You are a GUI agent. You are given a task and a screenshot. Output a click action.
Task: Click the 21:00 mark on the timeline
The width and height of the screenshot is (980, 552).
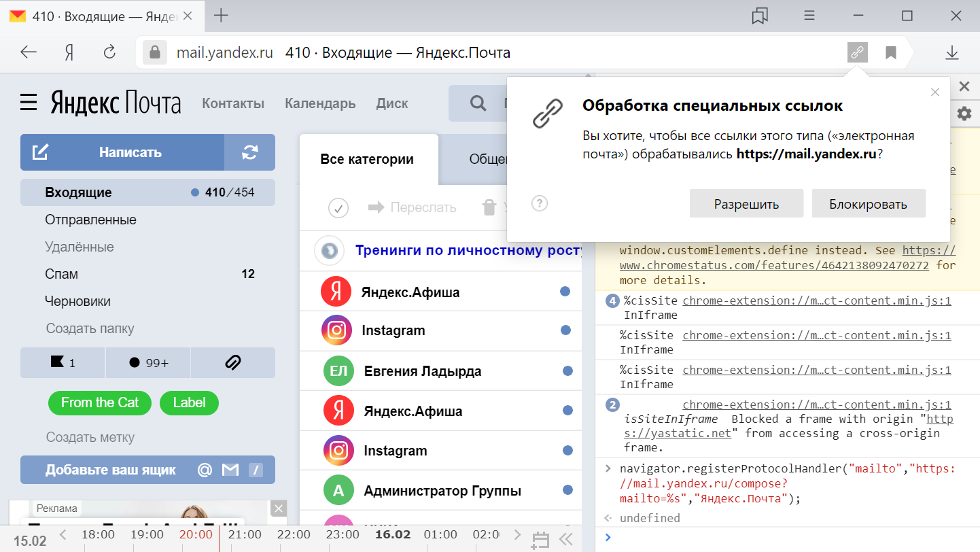pos(245,535)
